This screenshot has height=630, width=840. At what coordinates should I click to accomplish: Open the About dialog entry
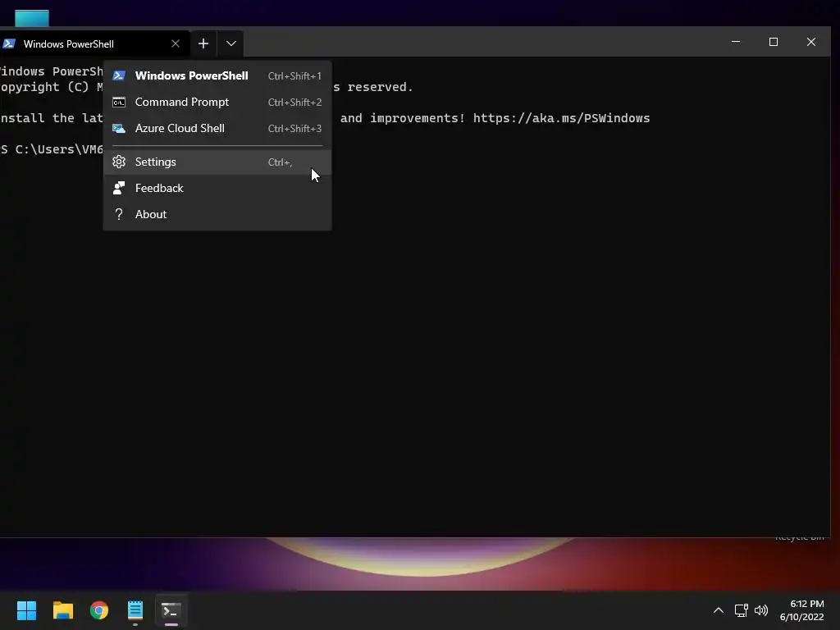[x=217, y=214]
